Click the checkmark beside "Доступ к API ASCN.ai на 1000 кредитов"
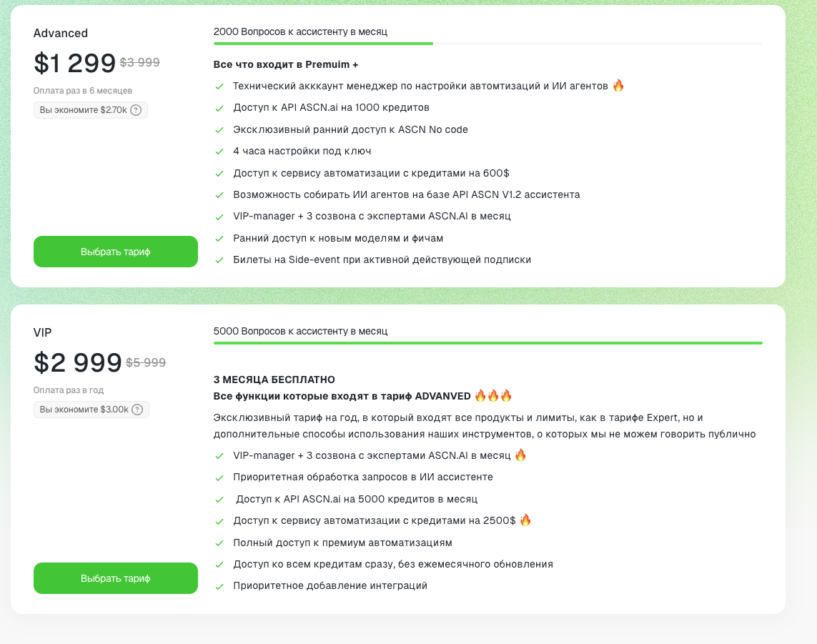817x644 pixels. 219,108
